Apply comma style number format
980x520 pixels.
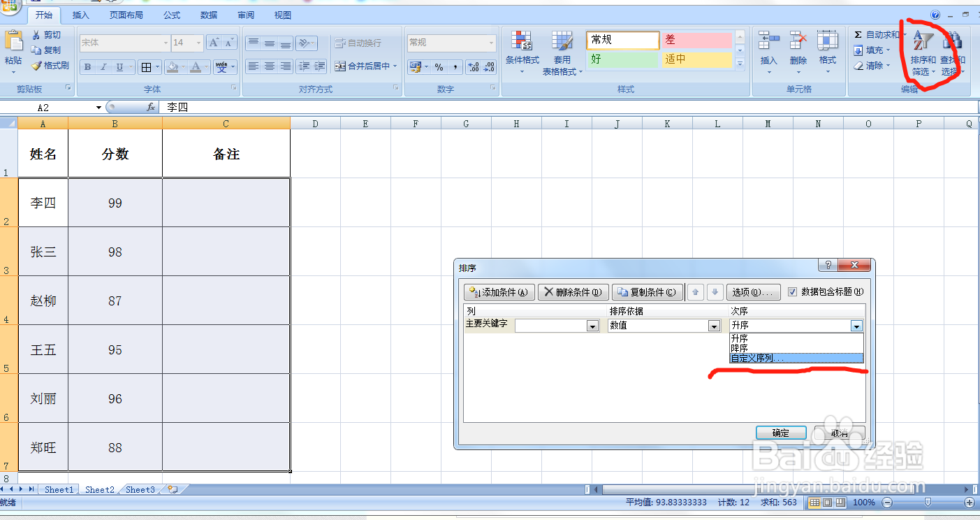tap(455, 67)
